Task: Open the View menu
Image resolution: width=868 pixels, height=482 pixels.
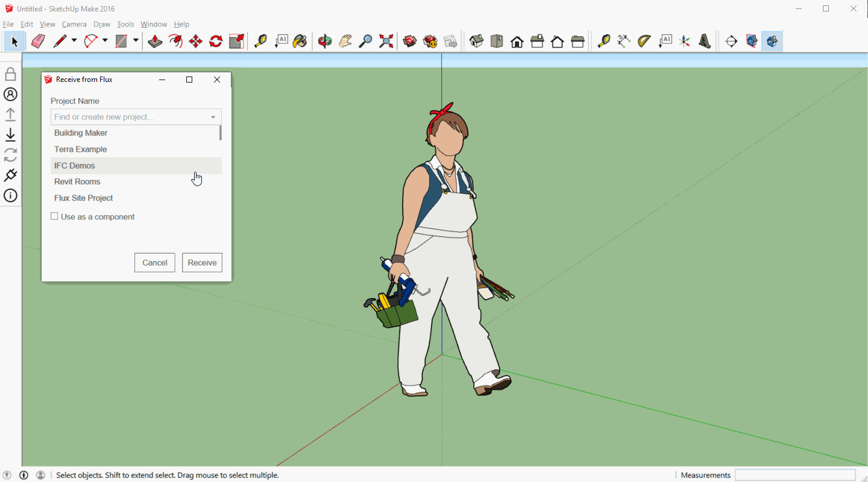Action: 48,24
